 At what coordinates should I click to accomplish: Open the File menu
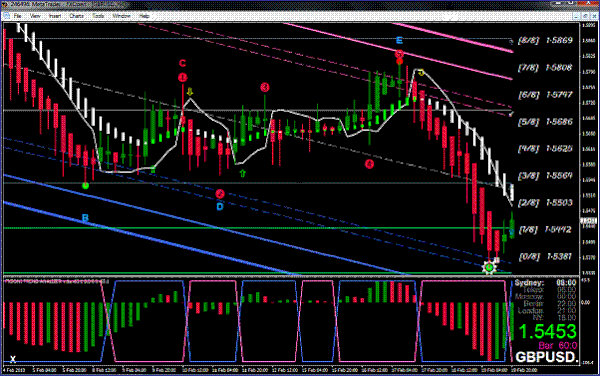18,16
